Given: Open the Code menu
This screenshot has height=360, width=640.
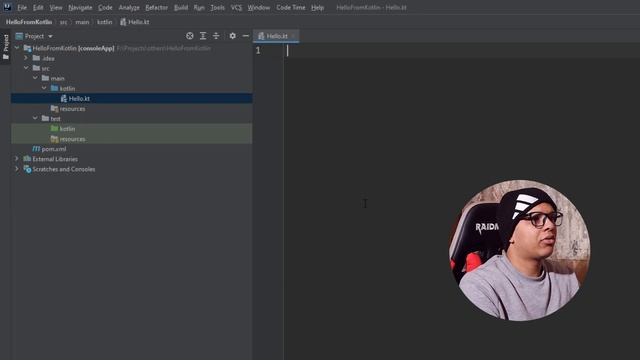Looking at the screenshot, I should 105,7.
